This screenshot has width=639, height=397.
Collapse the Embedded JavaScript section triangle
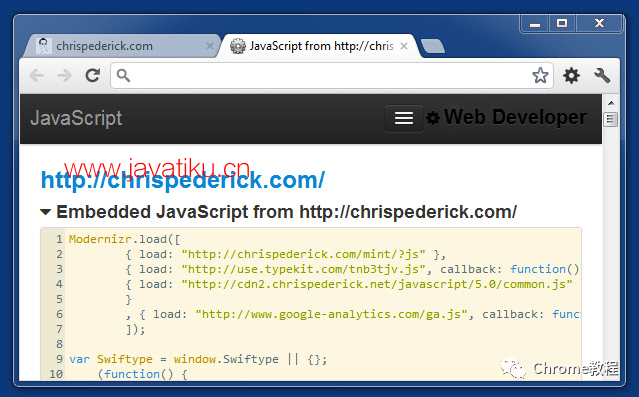pyautogui.click(x=45, y=212)
